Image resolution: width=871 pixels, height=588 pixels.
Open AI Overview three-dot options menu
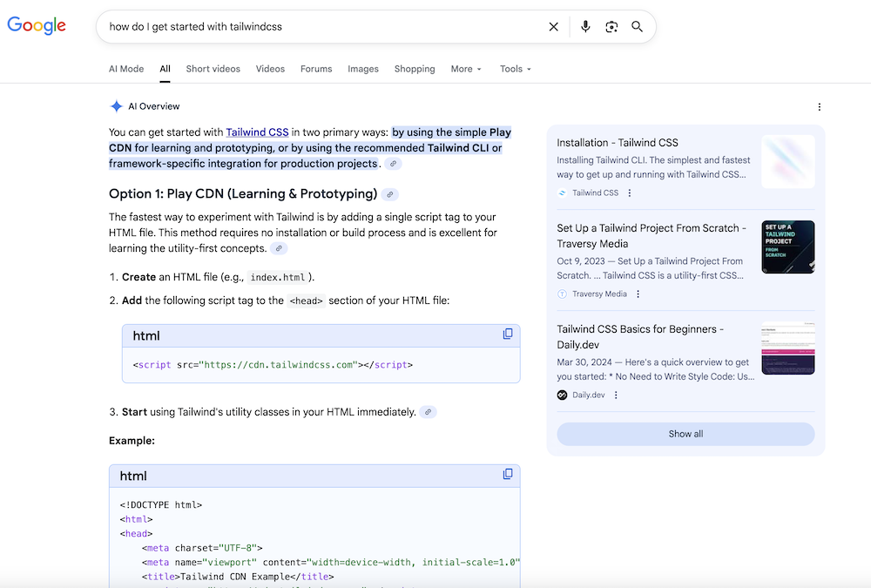pos(819,107)
